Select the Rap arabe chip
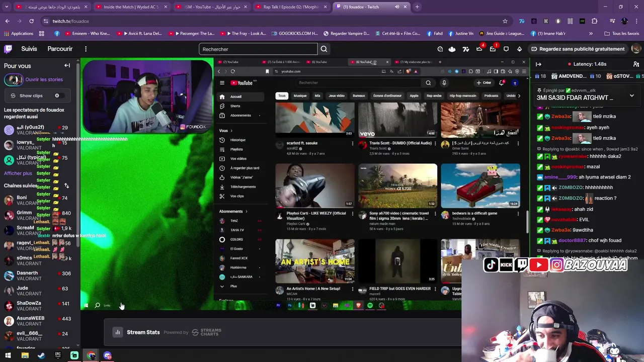Screen dimensions: 644x362 (x=434, y=96)
